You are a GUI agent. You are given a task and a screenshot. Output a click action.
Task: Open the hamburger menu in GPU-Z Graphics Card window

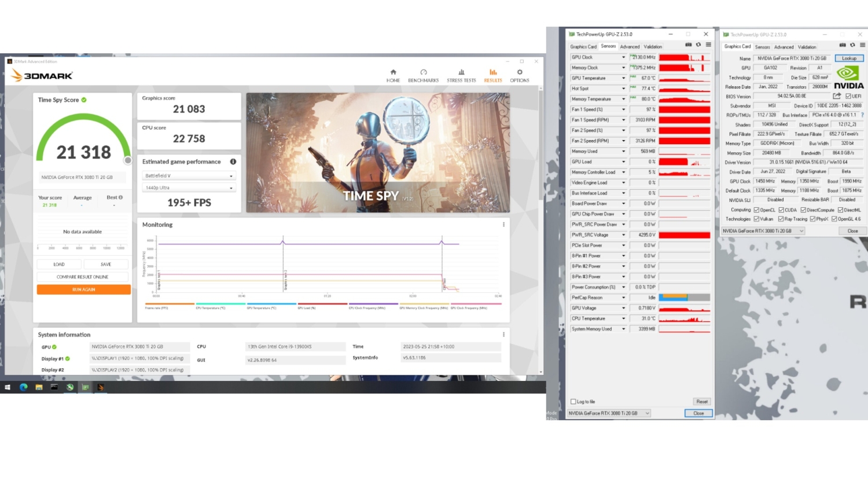pyautogui.click(x=862, y=45)
